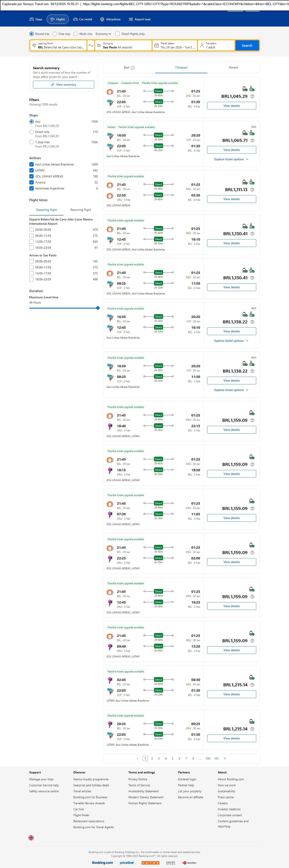Click the price help icon beside BRL1,045.29
The image size is (289, 868).
tap(252, 96)
